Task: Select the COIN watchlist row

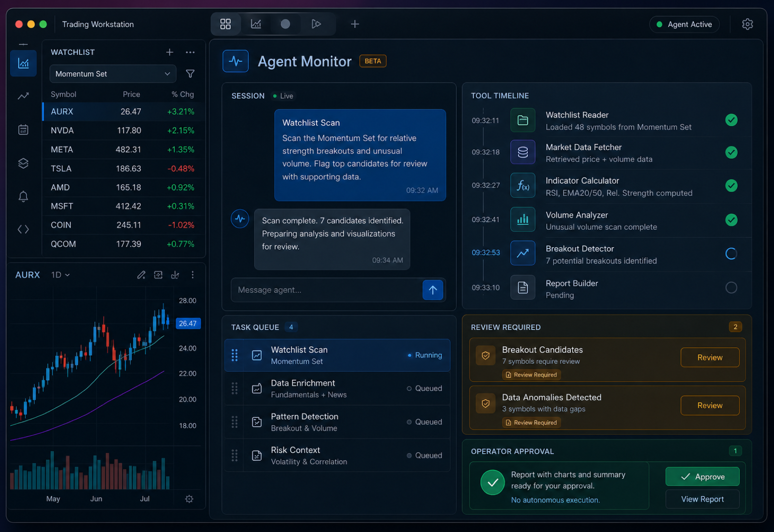Action: pyautogui.click(x=123, y=225)
